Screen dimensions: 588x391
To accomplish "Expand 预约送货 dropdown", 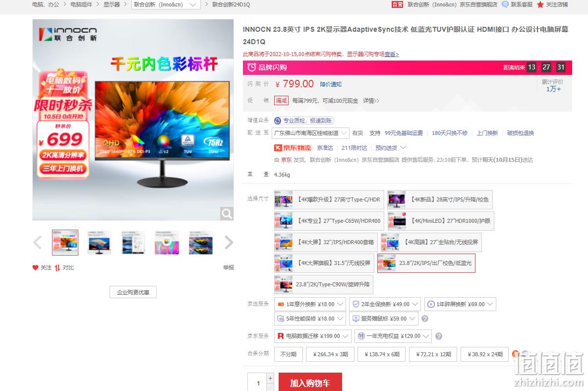I will (390, 148).
